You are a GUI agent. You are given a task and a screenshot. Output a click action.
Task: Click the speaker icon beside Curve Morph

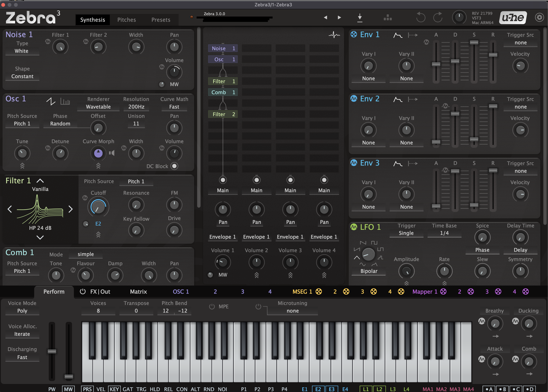112,153
